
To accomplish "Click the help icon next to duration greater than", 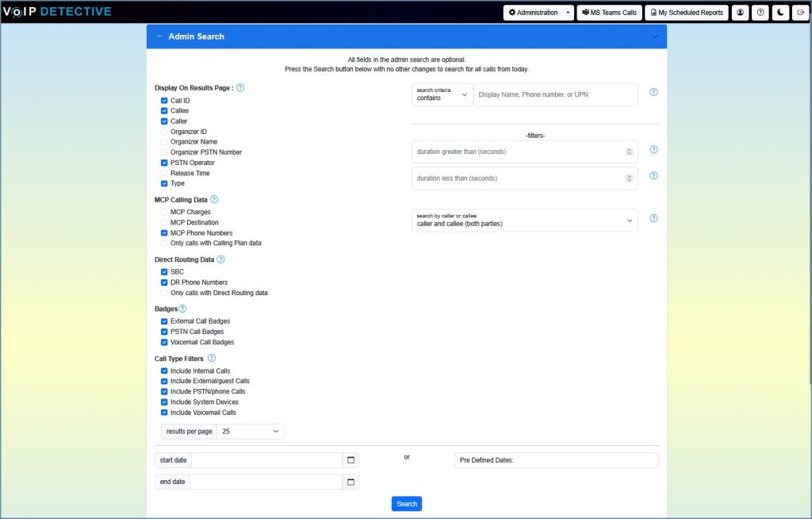I will pyautogui.click(x=653, y=149).
